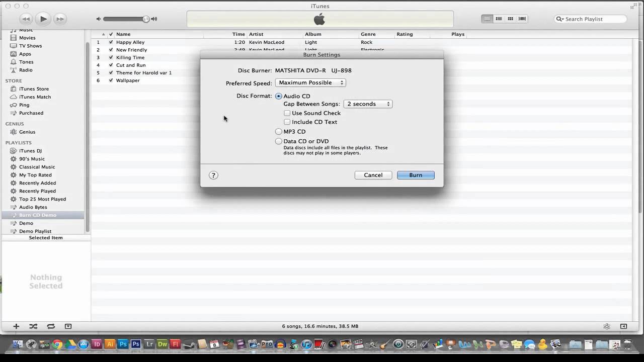Click the sort order triangle column header
The height and width of the screenshot is (362, 644).
104,34
